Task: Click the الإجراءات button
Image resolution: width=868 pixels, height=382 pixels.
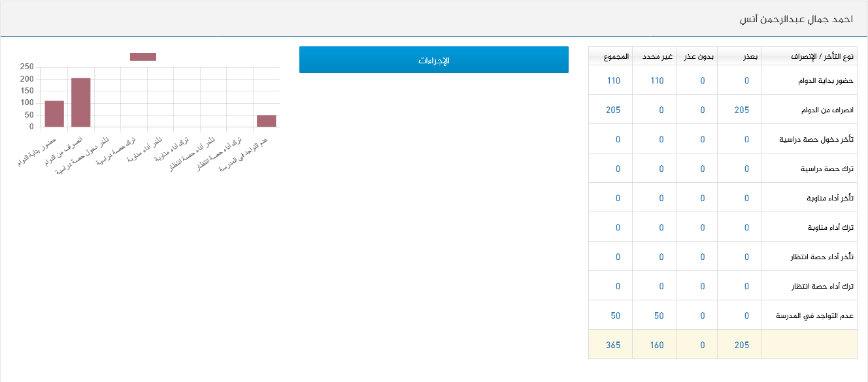Action: click(433, 60)
